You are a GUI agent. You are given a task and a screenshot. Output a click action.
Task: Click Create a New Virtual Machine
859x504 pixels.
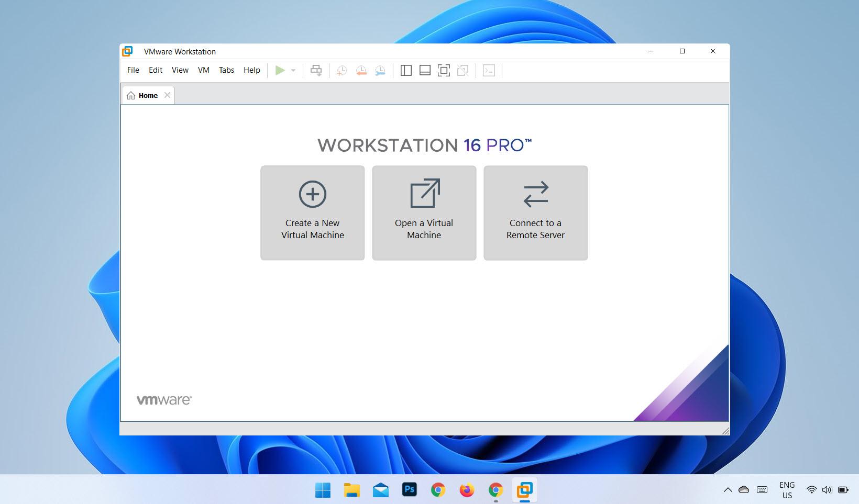point(313,213)
